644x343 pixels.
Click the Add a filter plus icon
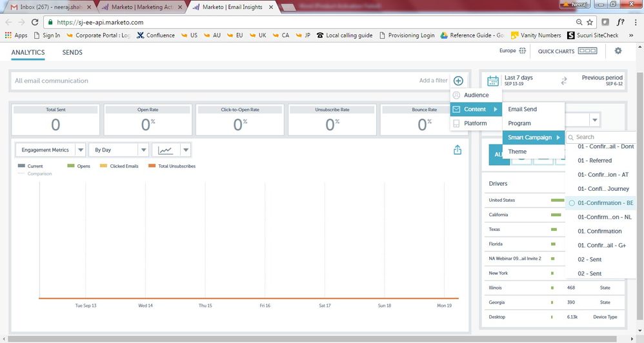[458, 81]
